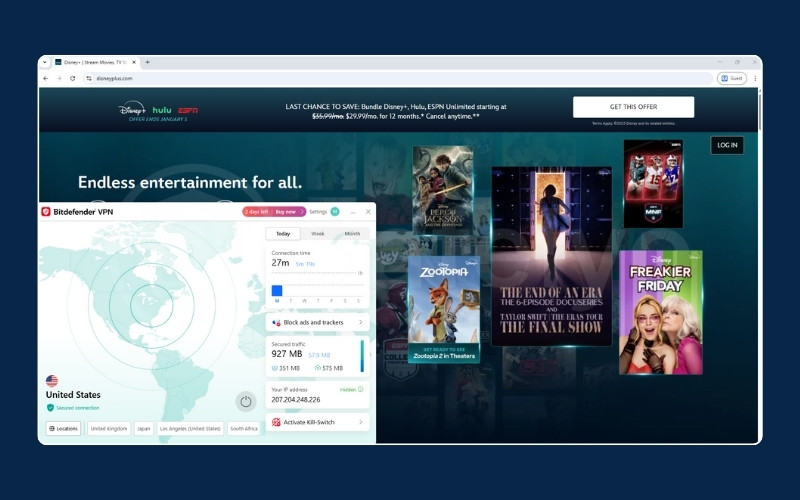
Task: Click the site info icon in address bar
Action: [89, 79]
